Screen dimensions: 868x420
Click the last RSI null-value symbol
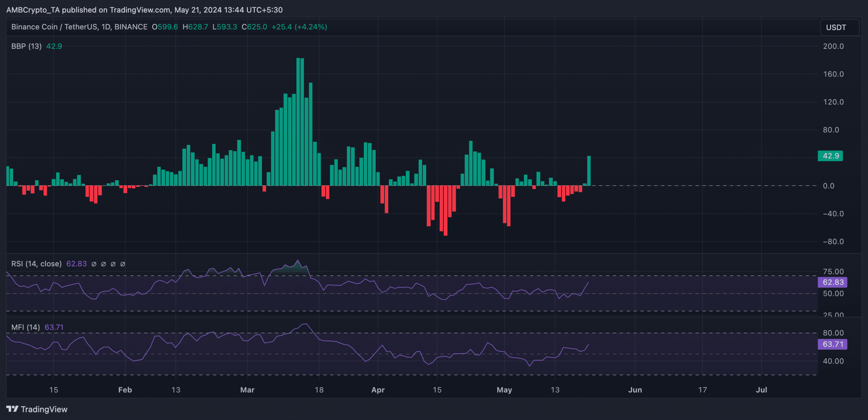123,264
